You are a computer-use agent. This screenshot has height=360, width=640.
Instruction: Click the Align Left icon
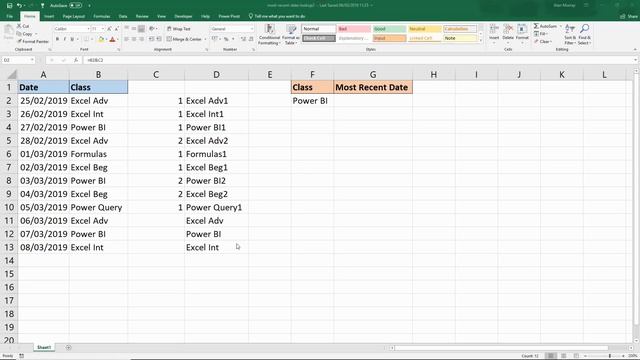[x=127, y=39]
